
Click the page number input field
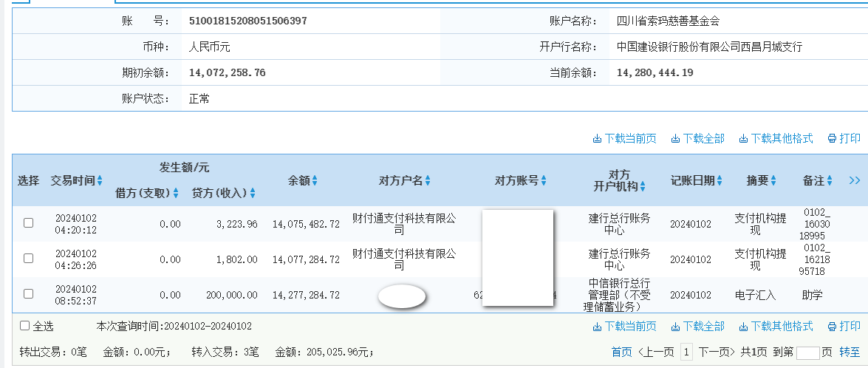[807, 352]
